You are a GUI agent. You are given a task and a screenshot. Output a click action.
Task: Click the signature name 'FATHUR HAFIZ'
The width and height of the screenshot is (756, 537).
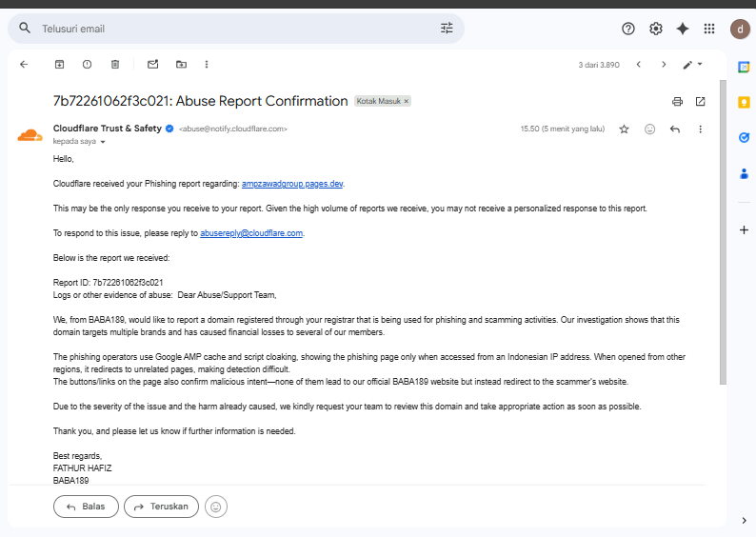click(83, 468)
